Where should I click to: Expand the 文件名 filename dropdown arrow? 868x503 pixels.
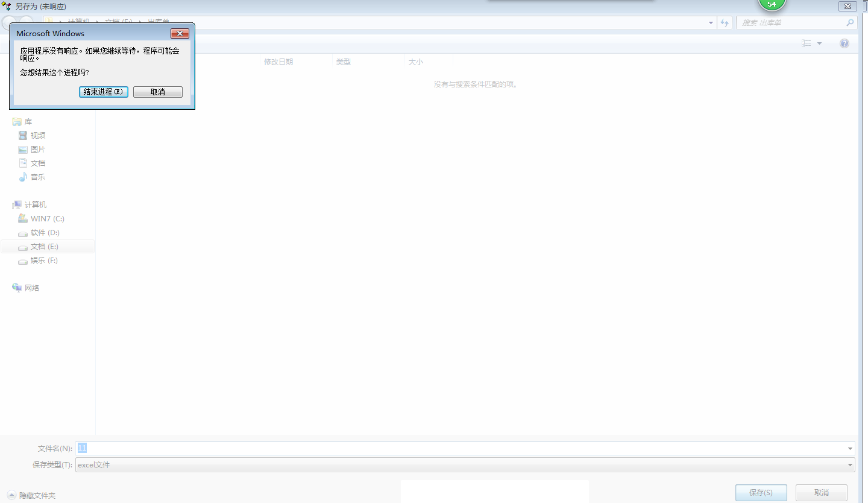point(850,449)
